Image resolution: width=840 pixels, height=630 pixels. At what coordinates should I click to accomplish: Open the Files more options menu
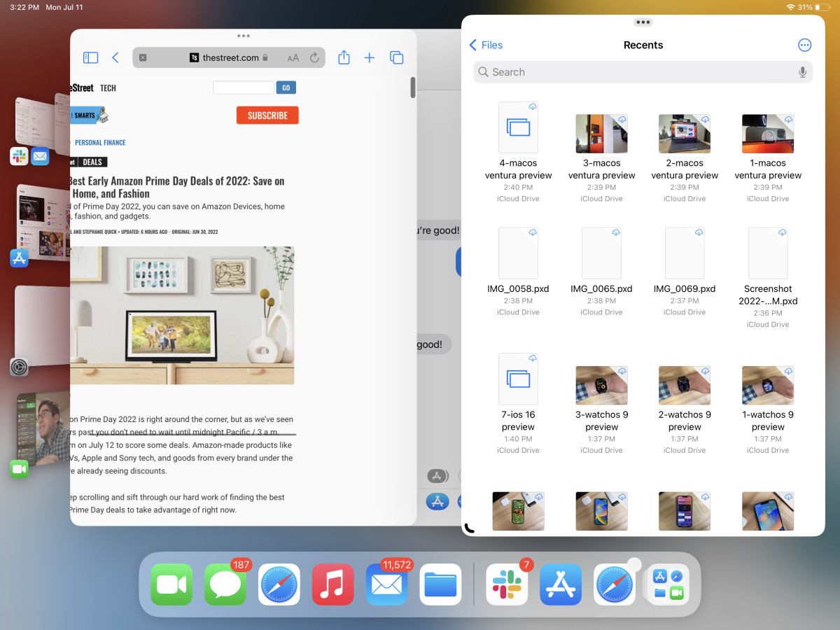click(x=804, y=45)
